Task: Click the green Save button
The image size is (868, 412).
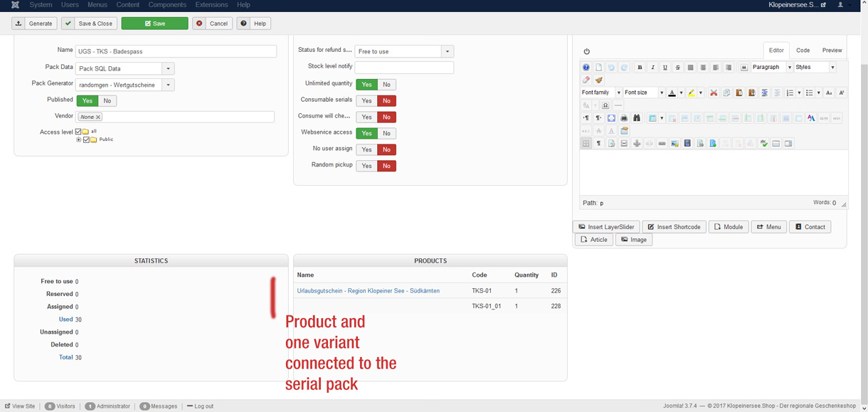Action: click(154, 23)
